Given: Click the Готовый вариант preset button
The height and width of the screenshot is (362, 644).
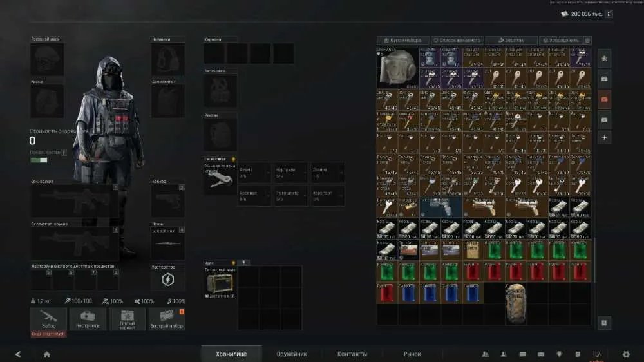Looking at the screenshot, I should [128, 319].
